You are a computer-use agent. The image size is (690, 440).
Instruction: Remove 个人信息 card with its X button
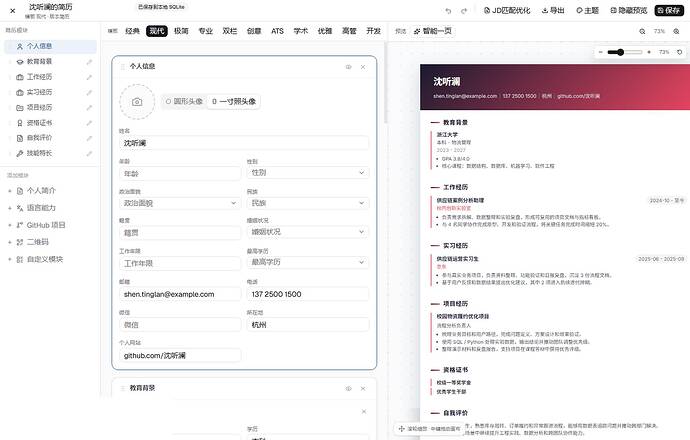point(363,67)
